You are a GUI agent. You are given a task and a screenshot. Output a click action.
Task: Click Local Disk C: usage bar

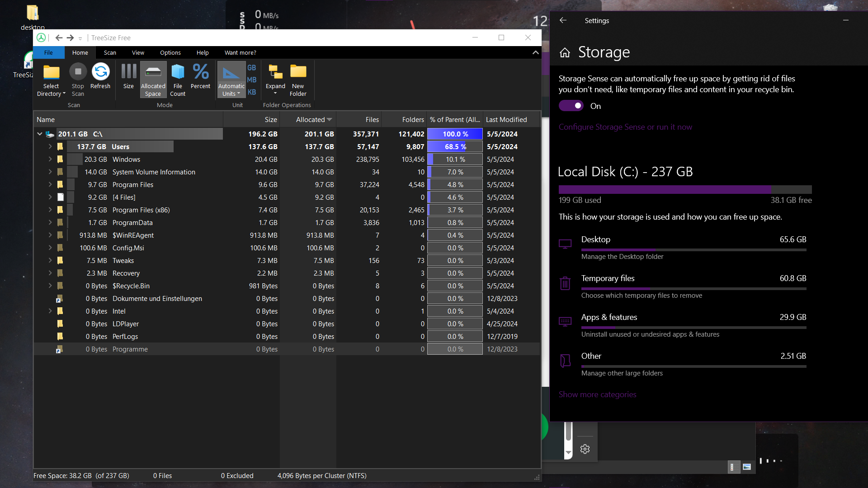coord(685,189)
